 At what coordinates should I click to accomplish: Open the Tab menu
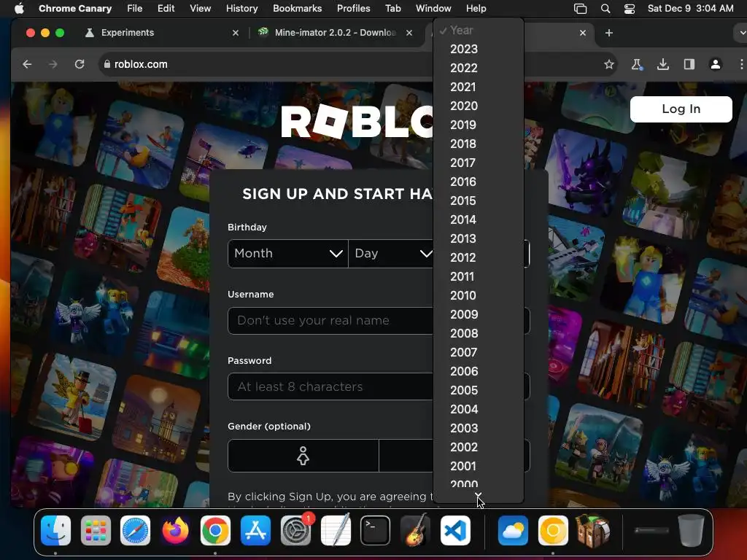pos(393,9)
